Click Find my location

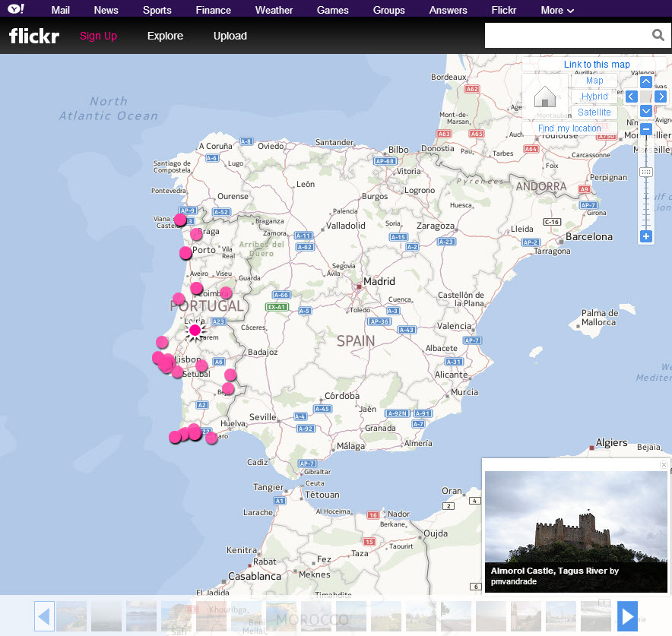coord(569,128)
